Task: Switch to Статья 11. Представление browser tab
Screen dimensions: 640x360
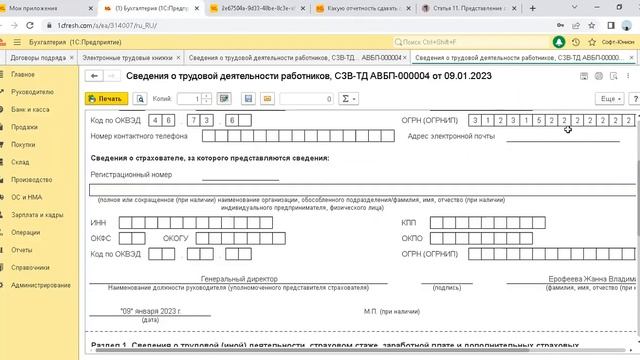Action: [x=468, y=8]
